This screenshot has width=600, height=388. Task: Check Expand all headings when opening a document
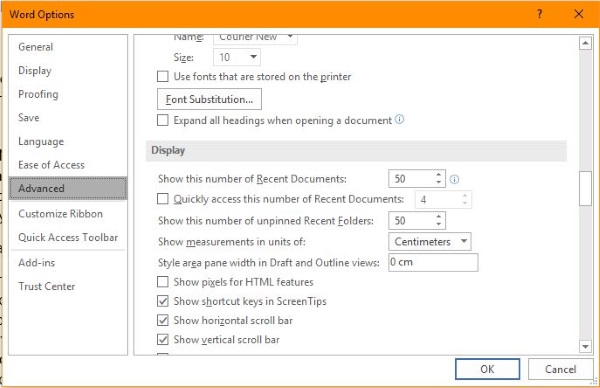[163, 120]
